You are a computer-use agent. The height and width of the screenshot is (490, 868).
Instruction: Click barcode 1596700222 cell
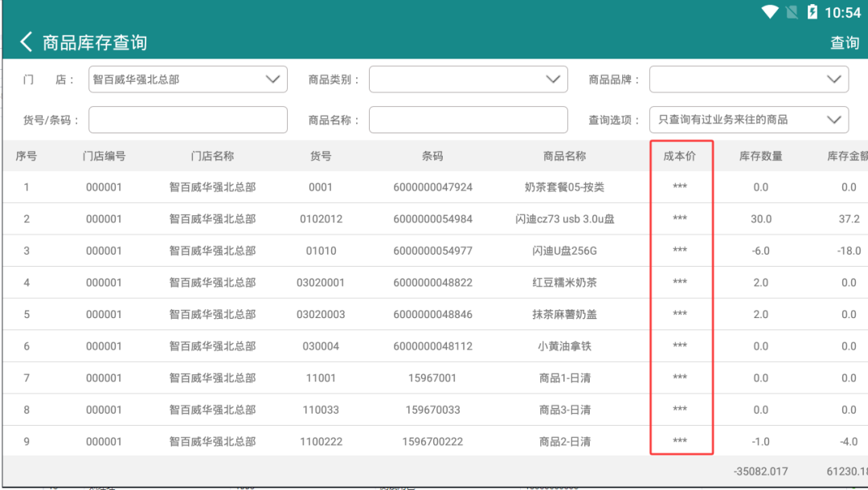pyautogui.click(x=432, y=442)
